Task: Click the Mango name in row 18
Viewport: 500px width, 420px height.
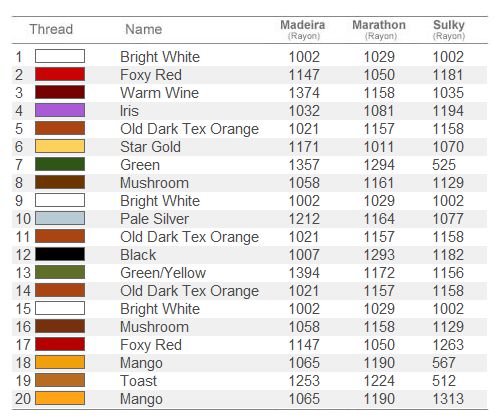Action: point(141,363)
